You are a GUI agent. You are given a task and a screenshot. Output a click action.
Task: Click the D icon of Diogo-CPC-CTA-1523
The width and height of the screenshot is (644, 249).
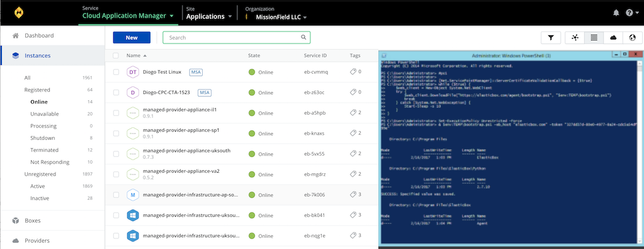[133, 93]
